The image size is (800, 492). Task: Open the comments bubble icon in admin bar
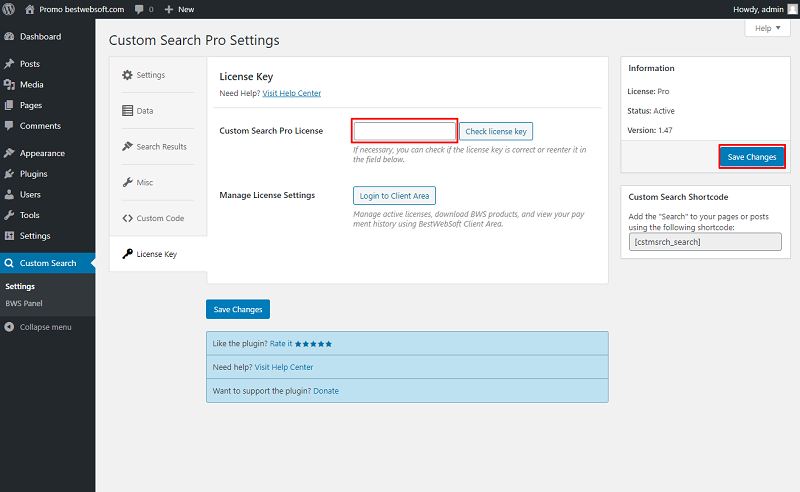coord(139,10)
